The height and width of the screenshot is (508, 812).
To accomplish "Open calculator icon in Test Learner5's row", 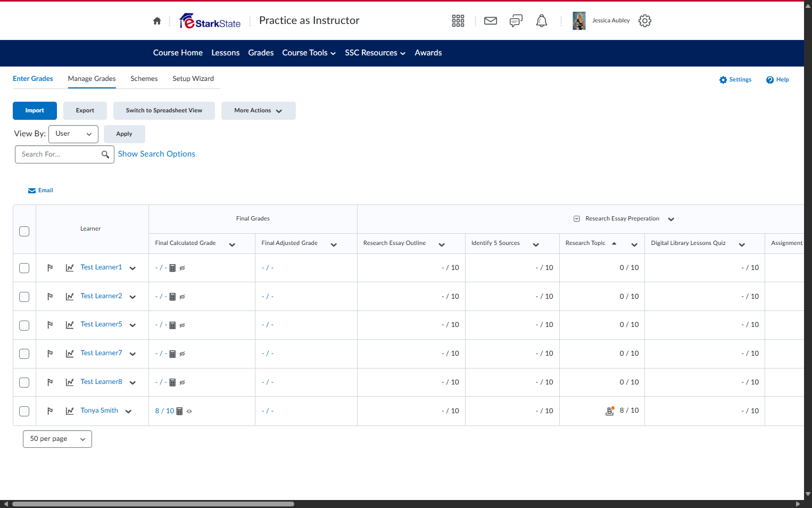I will (x=172, y=325).
